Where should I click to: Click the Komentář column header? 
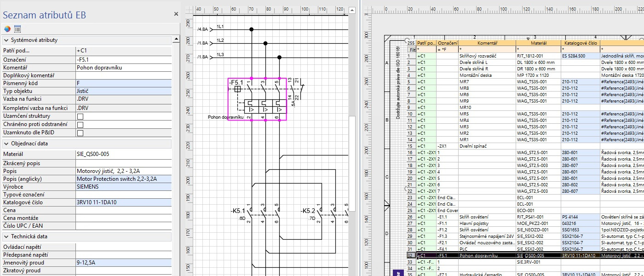click(x=486, y=43)
